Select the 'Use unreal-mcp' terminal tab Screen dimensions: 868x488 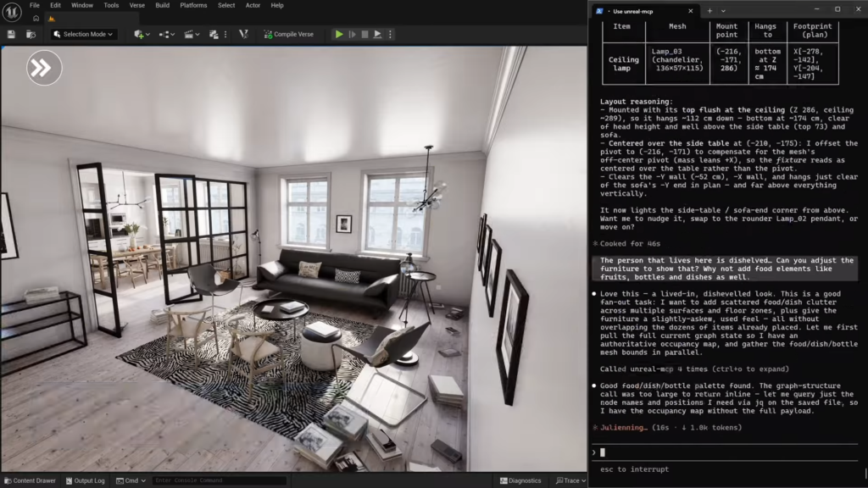click(x=638, y=11)
